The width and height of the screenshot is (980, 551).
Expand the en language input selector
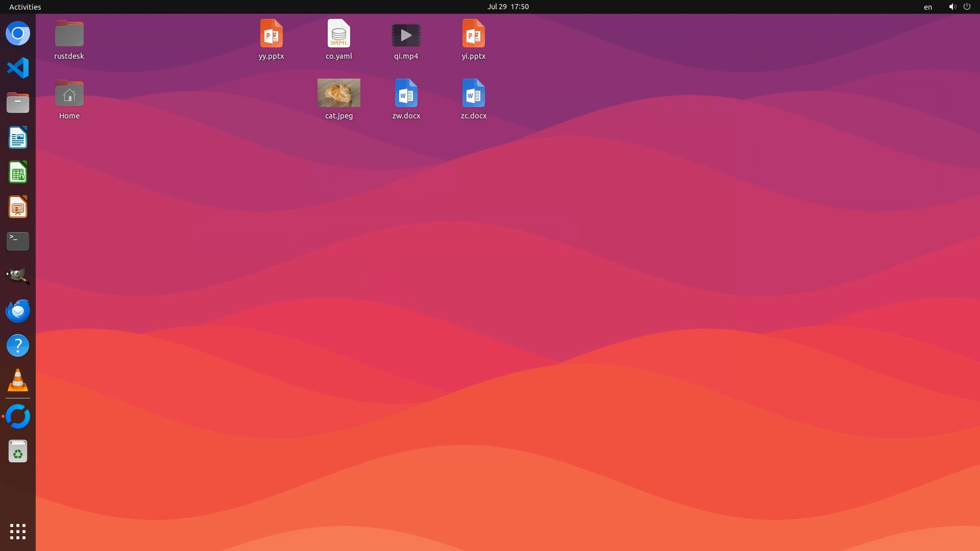pyautogui.click(x=927, y=7)
